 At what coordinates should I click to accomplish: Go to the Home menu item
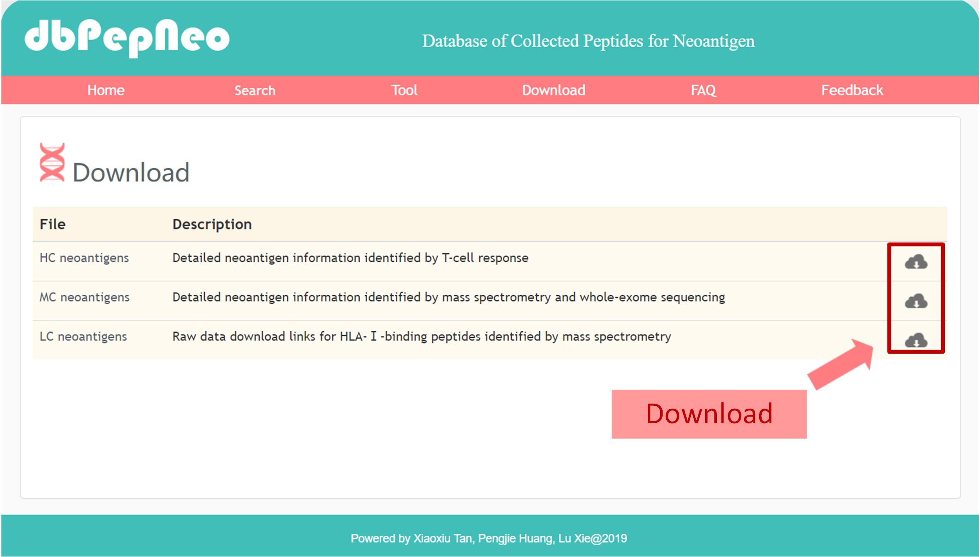[106, 90]
